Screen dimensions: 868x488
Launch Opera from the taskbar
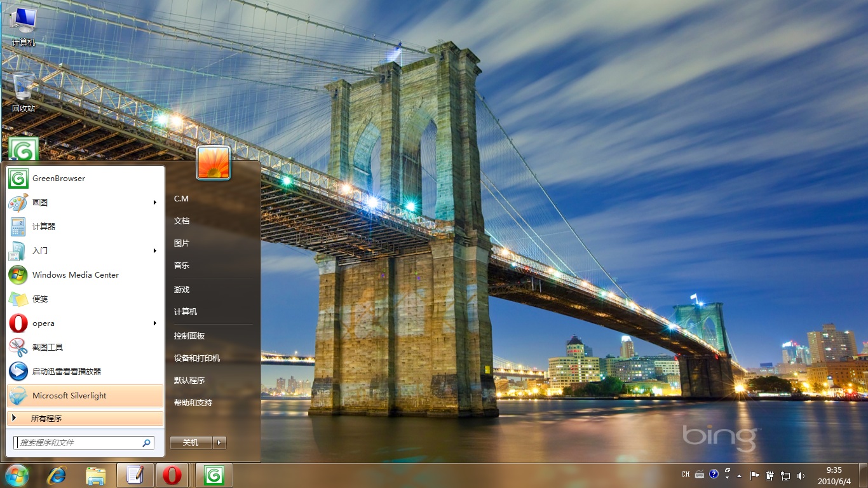(x=172, y=475)
